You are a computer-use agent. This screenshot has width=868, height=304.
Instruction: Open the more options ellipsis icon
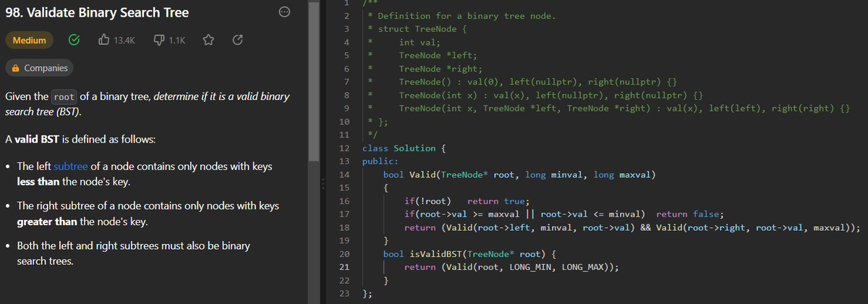click(x=286, y=13)
